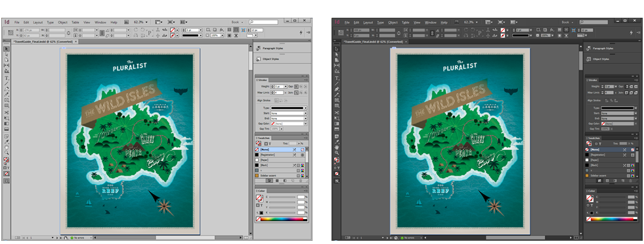Select the Zoom tool in dark window
The width and height of the screenshot is (644, 244).
point(337,153)
